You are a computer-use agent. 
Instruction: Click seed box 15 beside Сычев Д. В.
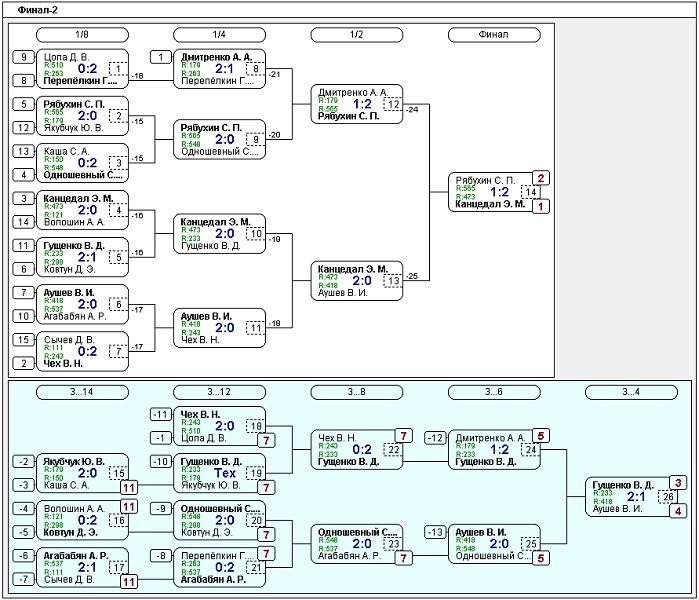[x=24, y=340]
